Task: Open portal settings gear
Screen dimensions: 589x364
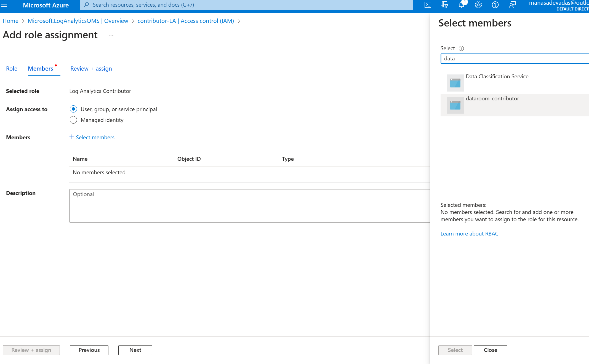Action: (x=478, y=5)
